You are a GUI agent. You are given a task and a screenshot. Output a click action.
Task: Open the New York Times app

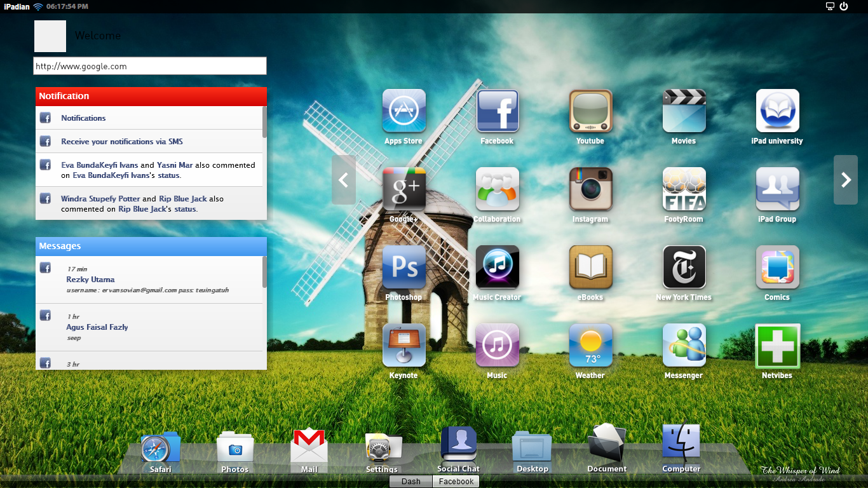[684, 267]
